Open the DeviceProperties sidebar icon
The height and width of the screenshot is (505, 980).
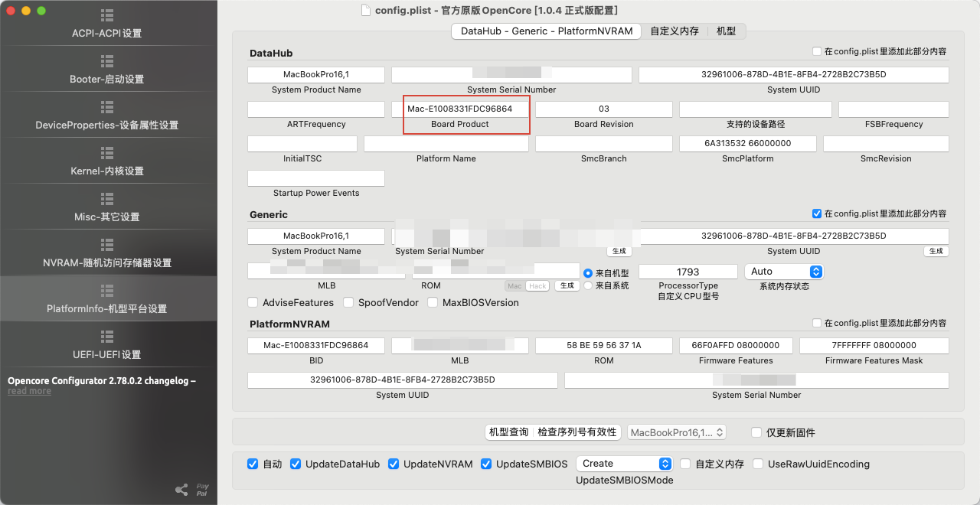pos(107,107)
